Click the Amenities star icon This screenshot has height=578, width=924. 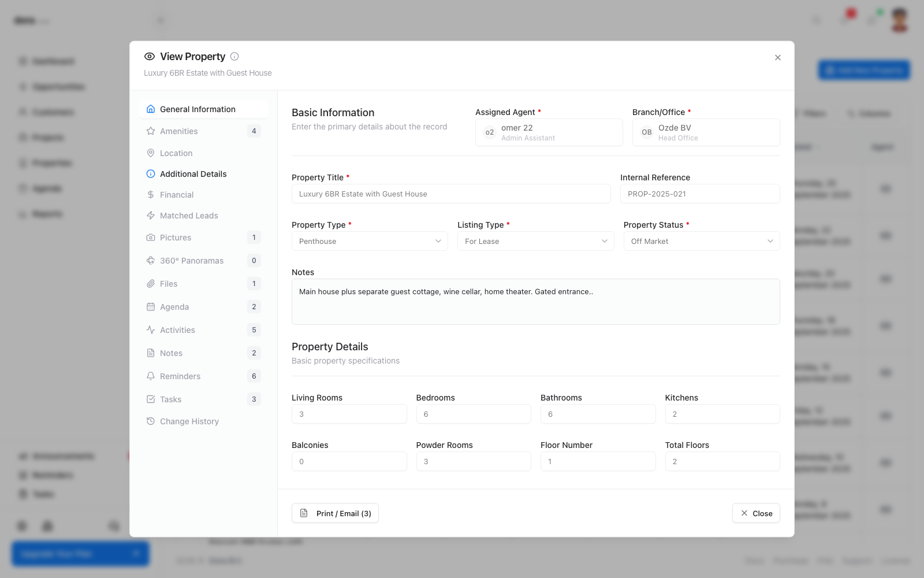151,131
